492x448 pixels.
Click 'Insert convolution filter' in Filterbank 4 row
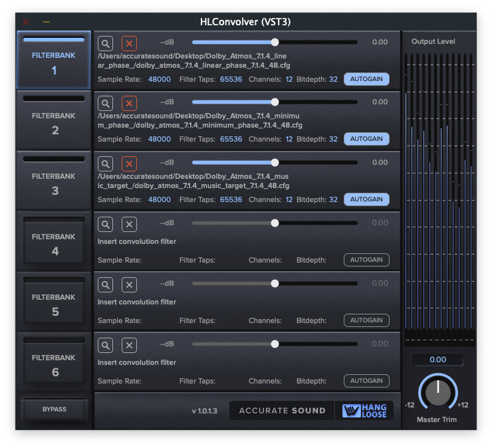(x=137, y=241)
